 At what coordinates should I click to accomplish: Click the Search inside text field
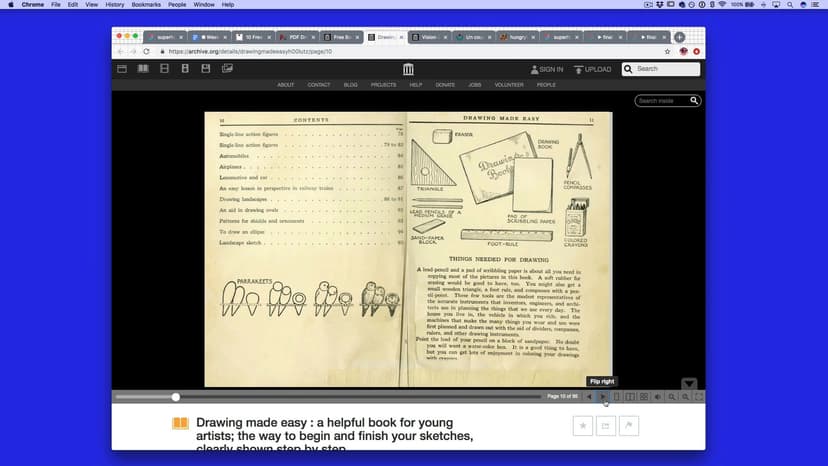[663, 101]
